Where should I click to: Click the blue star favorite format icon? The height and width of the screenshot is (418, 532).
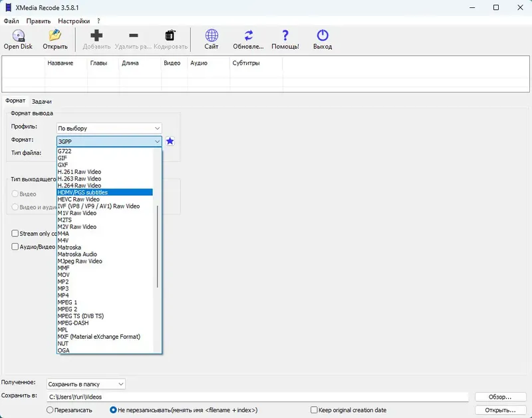pos(170,141)
